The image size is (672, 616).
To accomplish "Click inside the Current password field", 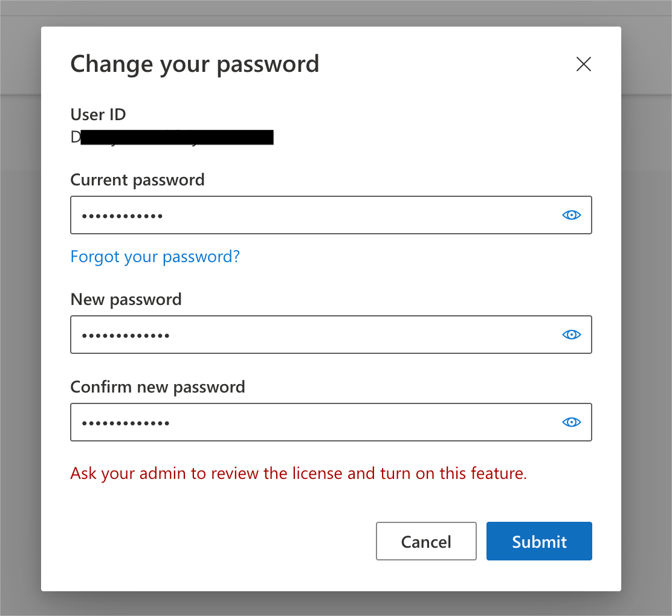I will [302, 215].
